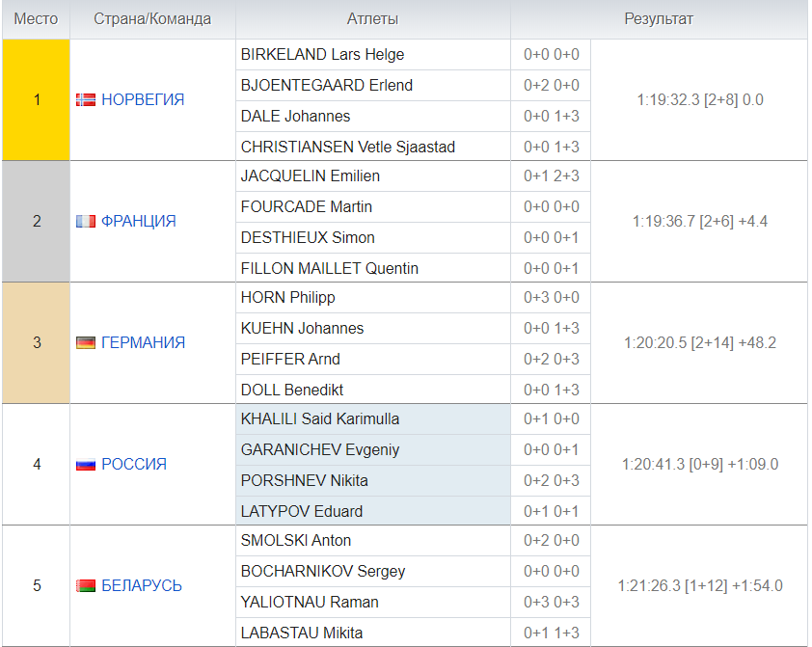This screenshot has width=812, height=647.
Task: Open the ГЕРМАНИЯ team link
Action: (x=143, y=342)
